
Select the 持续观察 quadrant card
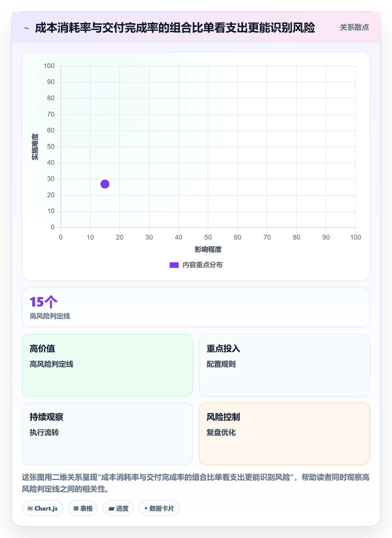pyautogui.click(x=108, y=434)
